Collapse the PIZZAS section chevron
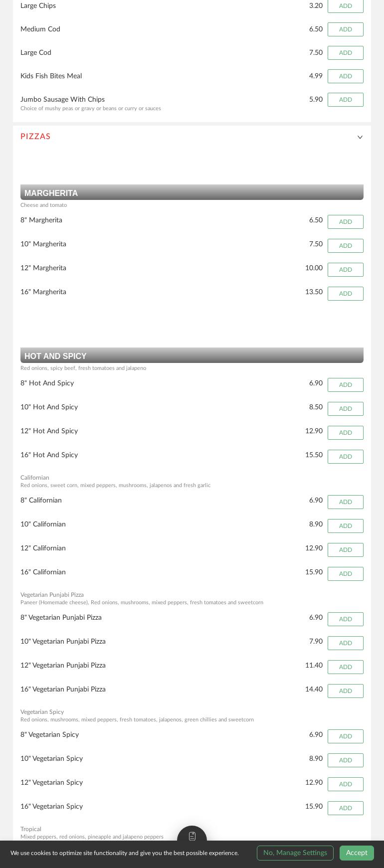Image resolution: width=384 pixels, height=868 pixels. point(360,137)
